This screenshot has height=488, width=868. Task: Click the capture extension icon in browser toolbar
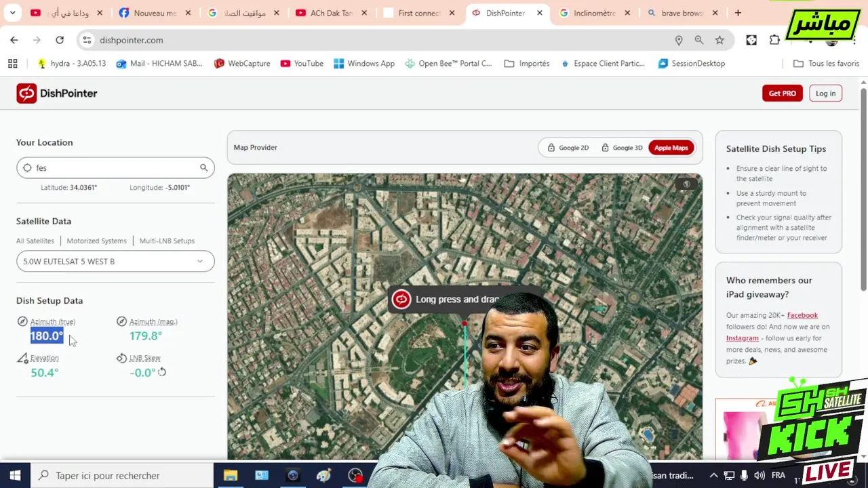751,40
